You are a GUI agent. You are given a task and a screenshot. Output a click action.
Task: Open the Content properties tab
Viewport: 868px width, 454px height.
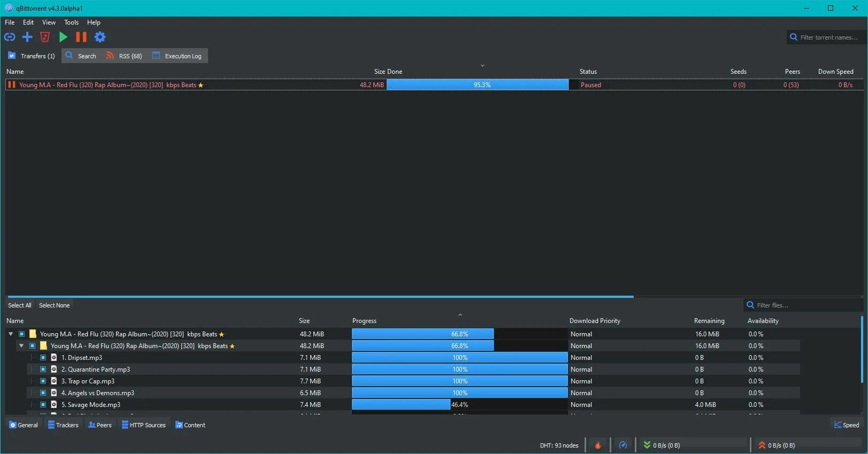coord(190,425)
